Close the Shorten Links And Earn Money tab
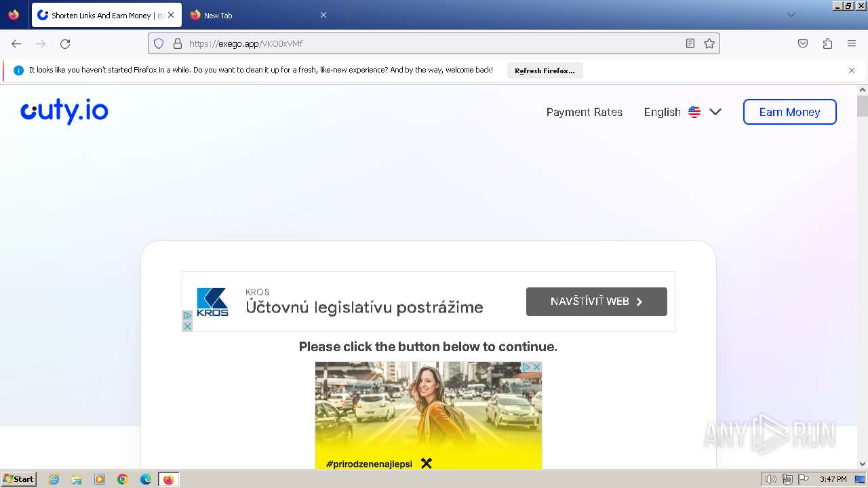The image size is (868, 488). point(171,15)
